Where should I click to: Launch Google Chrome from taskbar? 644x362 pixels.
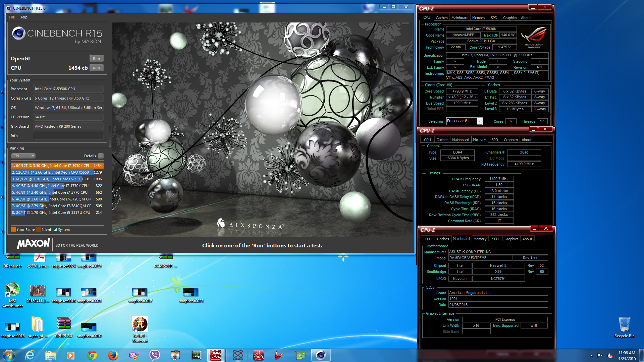tap(92, 355)
